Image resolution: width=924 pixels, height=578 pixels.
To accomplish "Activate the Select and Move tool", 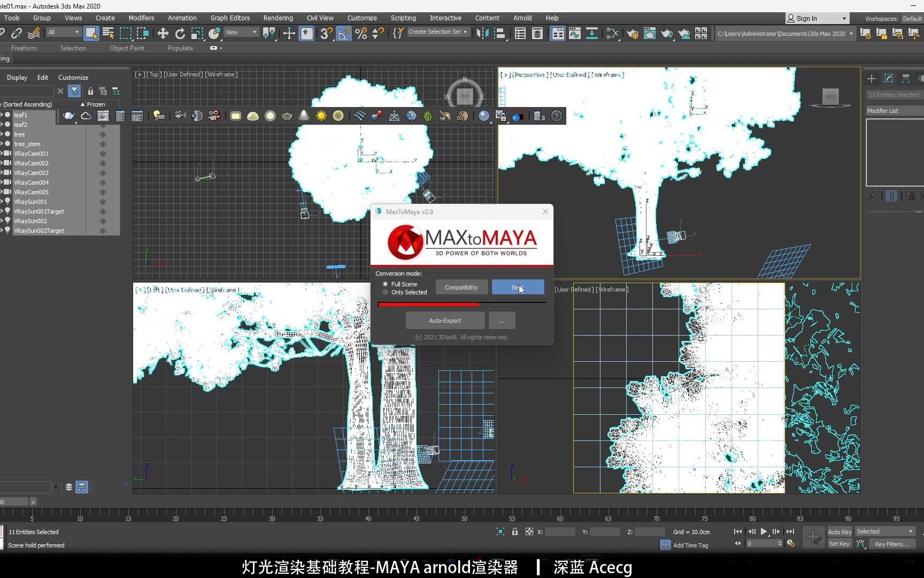I will click(x=163, y=33).
